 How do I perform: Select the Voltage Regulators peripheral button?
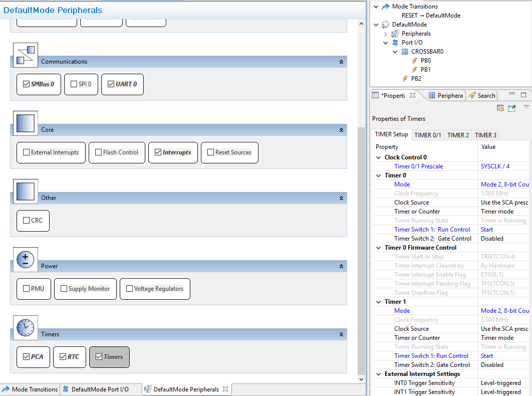point(155,289)
